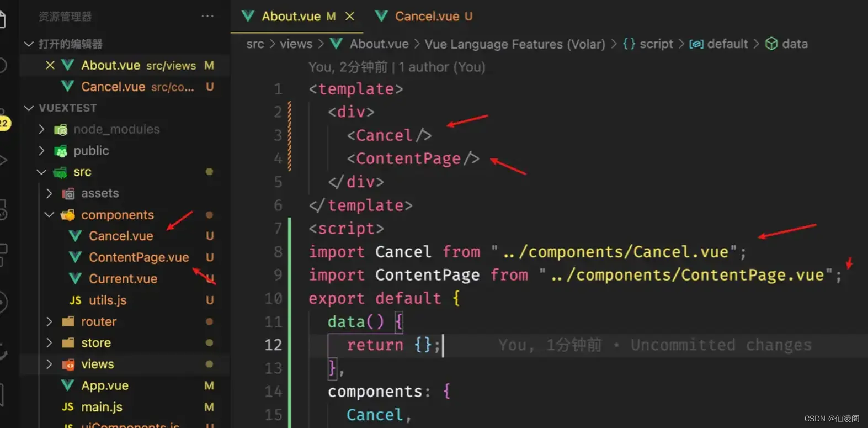The image size is (868, 428).
Task: Click 'components:' on line 14
Action: pyautogui.click(x=379, y=392)
